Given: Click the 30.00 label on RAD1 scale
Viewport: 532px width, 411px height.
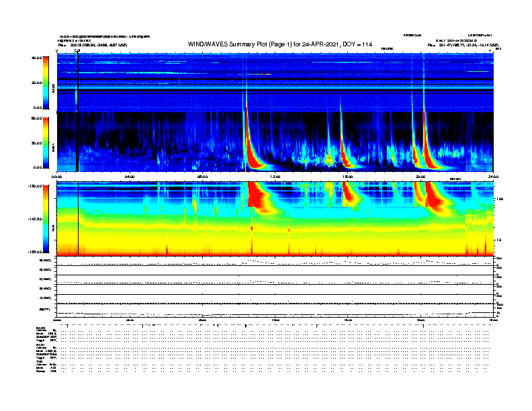Looking at the screenshot, I should tap(37, 143).
